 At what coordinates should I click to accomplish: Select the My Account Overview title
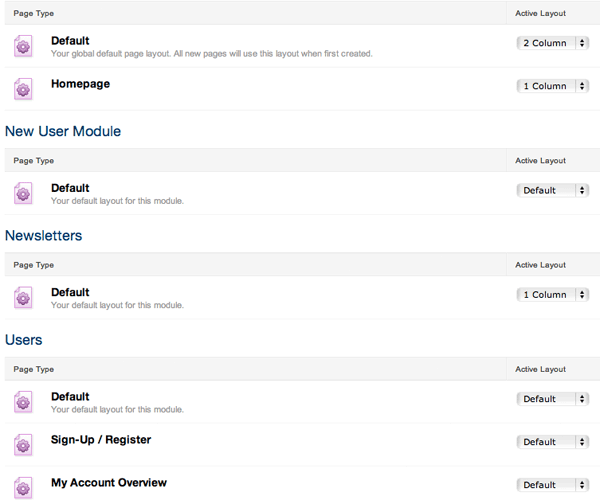pyautogui.click(x=109, y=483)
